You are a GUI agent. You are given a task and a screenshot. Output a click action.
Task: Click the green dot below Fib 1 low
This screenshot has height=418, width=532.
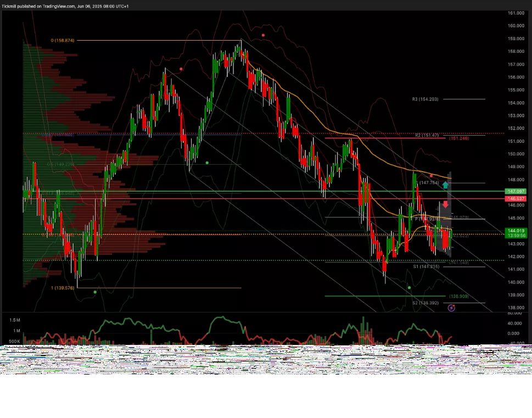(95, 292)
